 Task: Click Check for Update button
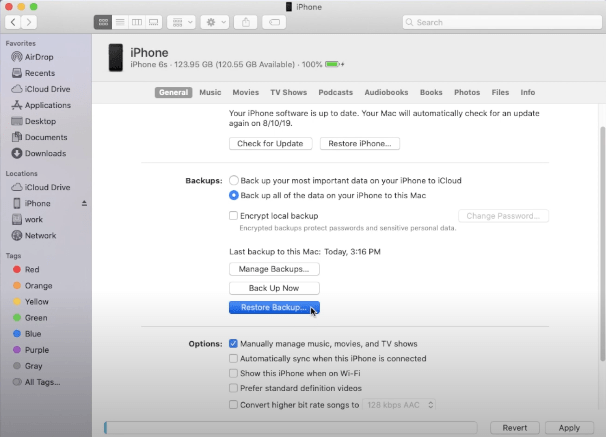[x=270, y=143]
